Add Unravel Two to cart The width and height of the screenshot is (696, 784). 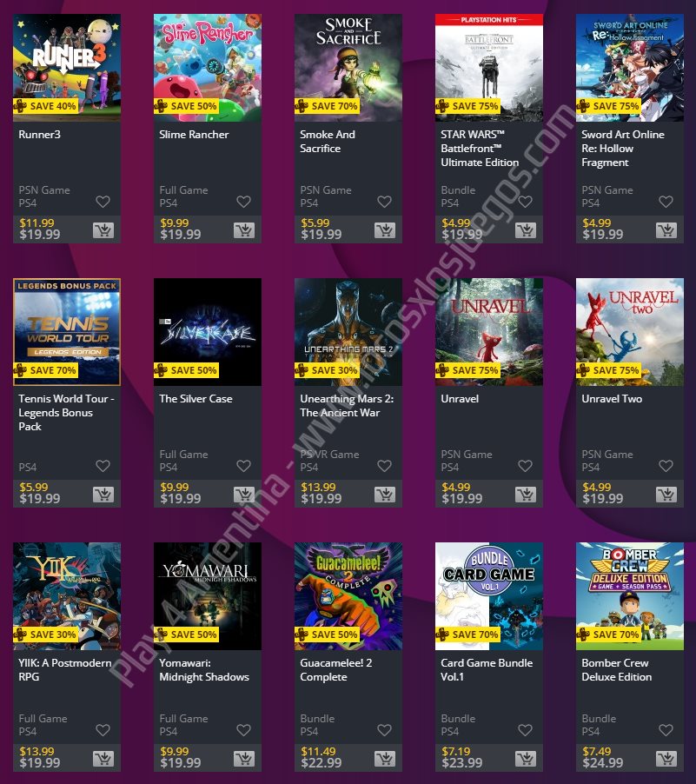pyautogui.click(x=666, y=495)
